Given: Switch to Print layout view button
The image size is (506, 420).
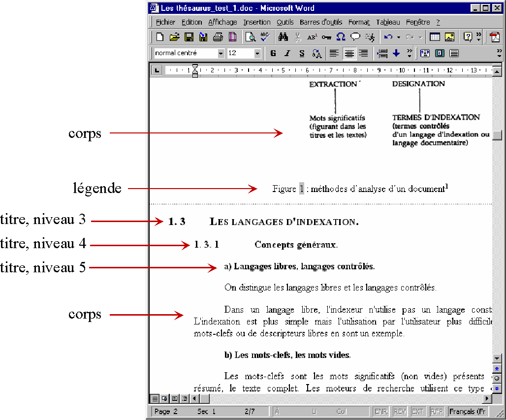Looking at the screenshot, I should pos(175,399).
